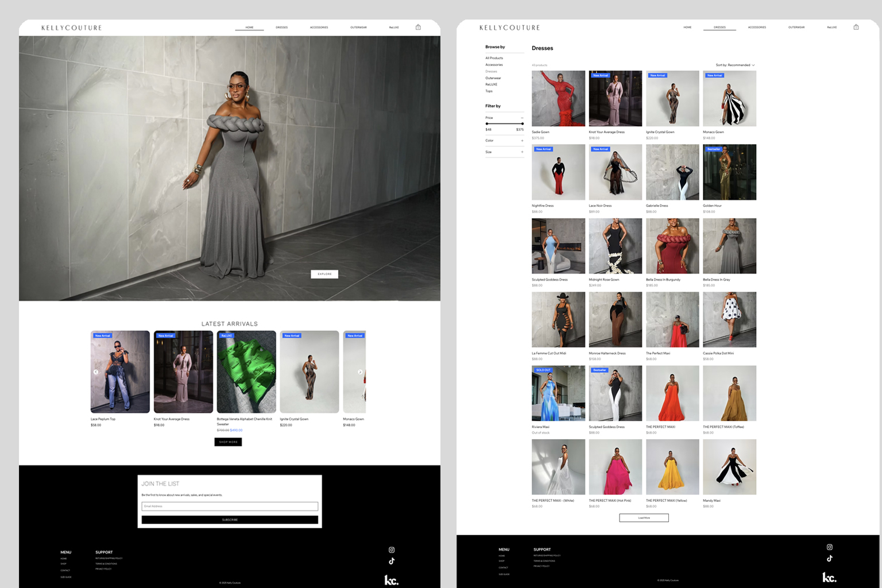The image size is (882, 588).
Task: Click the Instagram icon on the Dresses page footer
Action: 830,547
